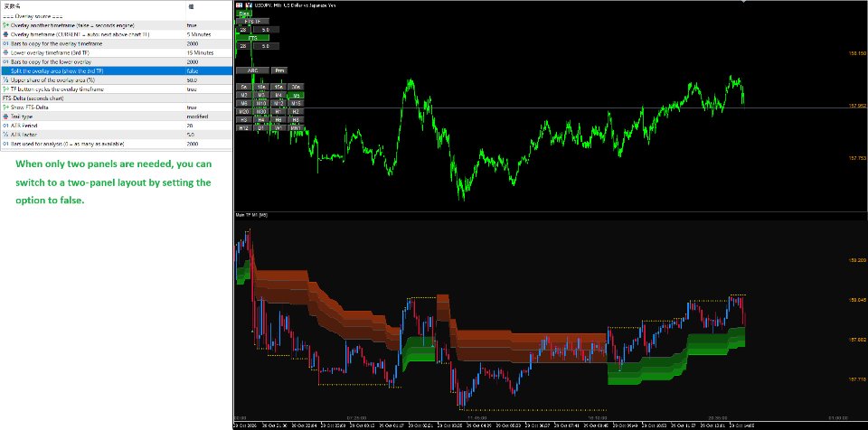Screen dimensions: 868x430
Task: Select the MN1 timeframe button
Action: 296,128
